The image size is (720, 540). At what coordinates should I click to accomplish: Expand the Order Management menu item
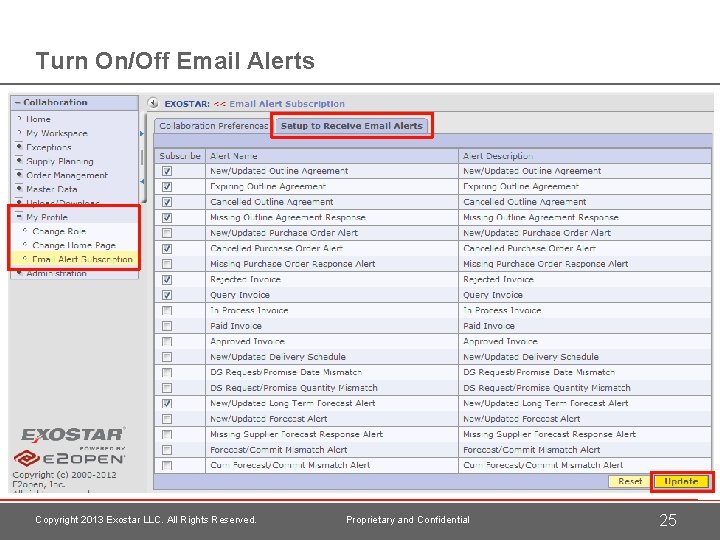pyautogui.click(x=19, y=175)
